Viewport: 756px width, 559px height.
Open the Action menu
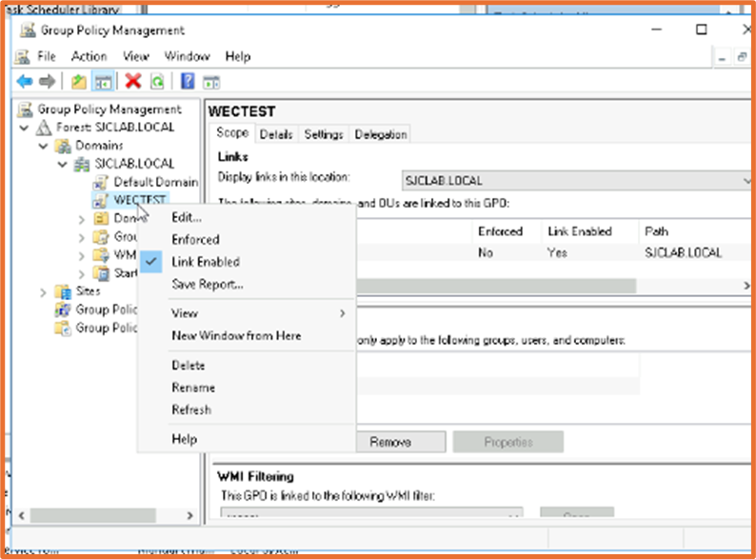tap(90, 57)
